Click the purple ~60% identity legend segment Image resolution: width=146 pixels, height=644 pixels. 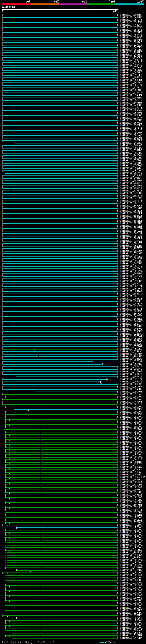(73, 4)
